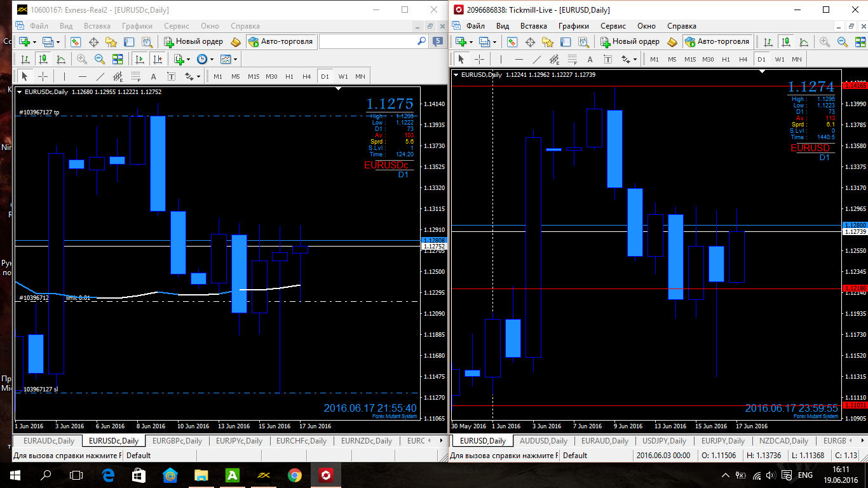Screen dimensions: 868x488
Task: Click MetaEditor book icon in Exness window
Action: point(236,42)
